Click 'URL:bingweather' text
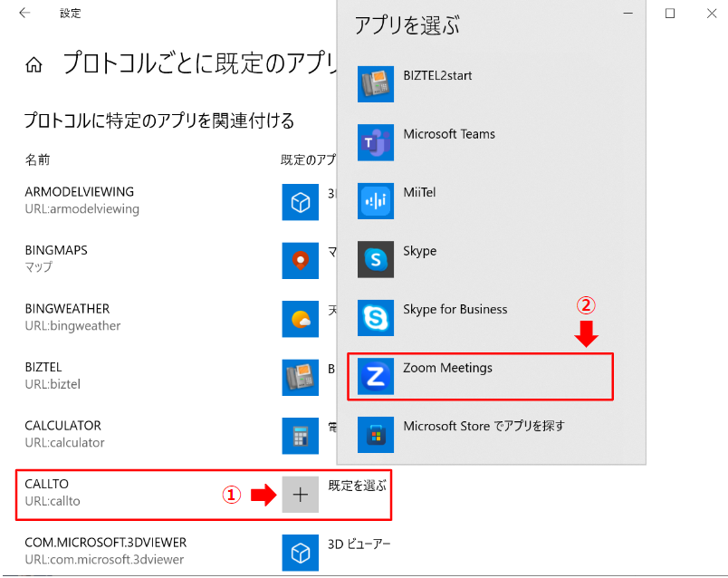 (x=73, y=326)
